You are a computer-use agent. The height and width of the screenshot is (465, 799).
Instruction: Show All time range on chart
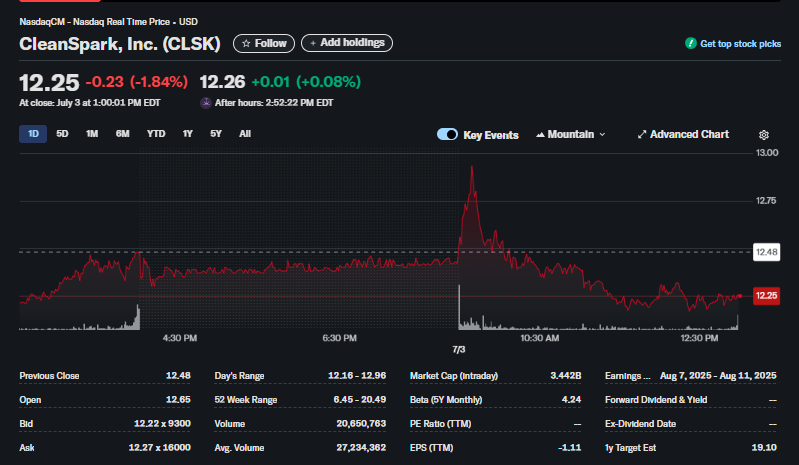click(x=245, y=134)
